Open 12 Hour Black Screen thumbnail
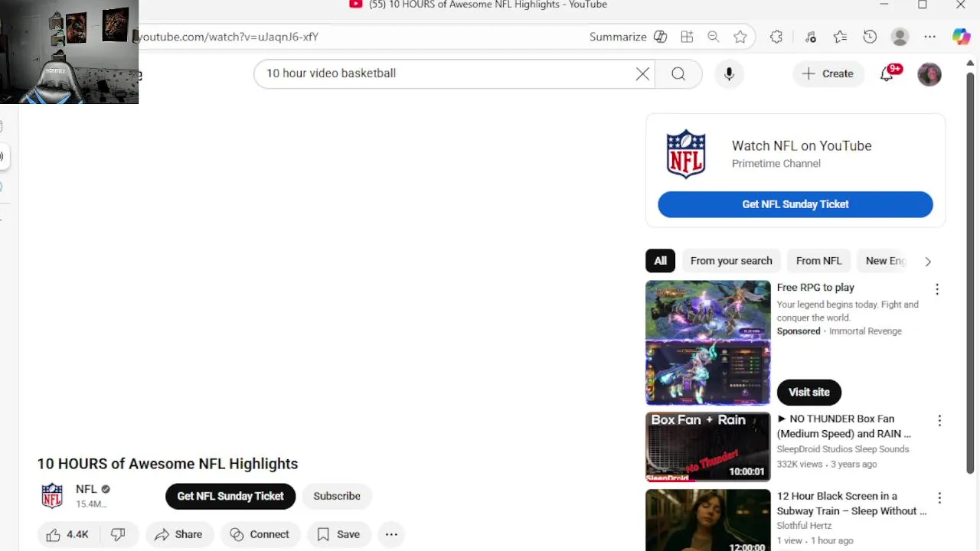The height and width of the screenshot is (551, 980). click(x=708, y=520)
